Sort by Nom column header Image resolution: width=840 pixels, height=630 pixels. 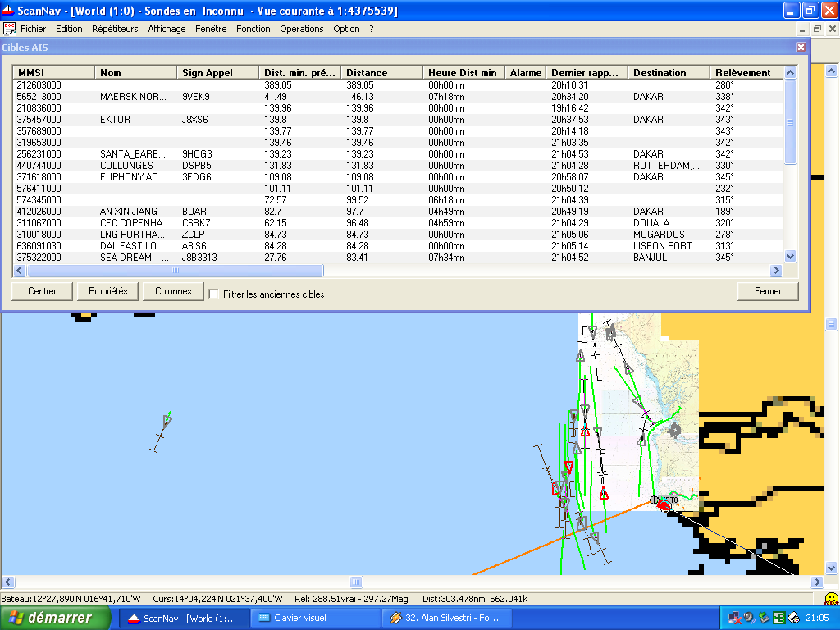(135, 72)
